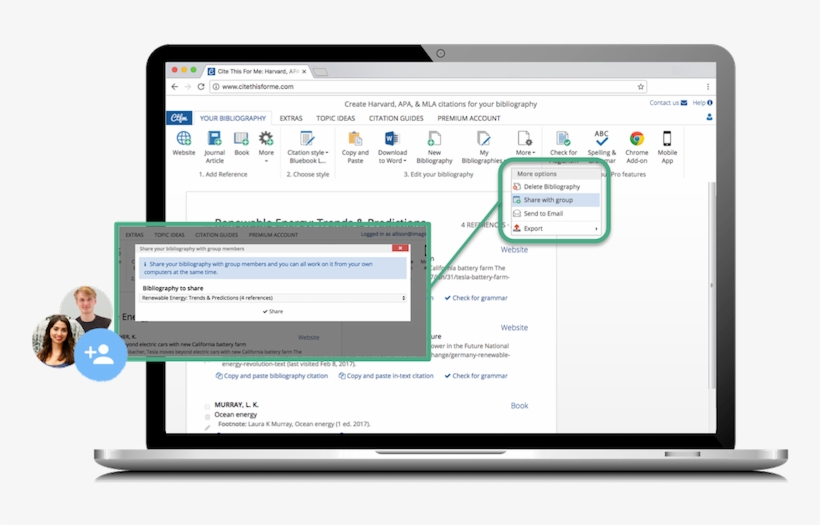Open the PREMIUM ACCOUNT tab in main ribbon
The image size is (820, 525).
click(x=469, y=118)
